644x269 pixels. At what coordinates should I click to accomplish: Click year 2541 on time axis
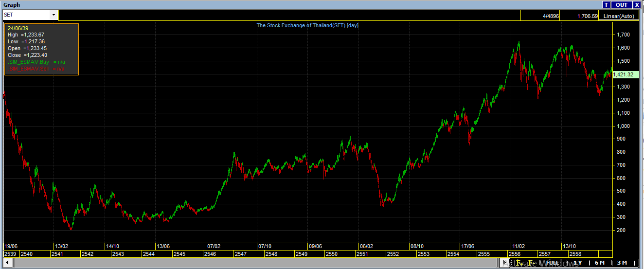[57, 254]
